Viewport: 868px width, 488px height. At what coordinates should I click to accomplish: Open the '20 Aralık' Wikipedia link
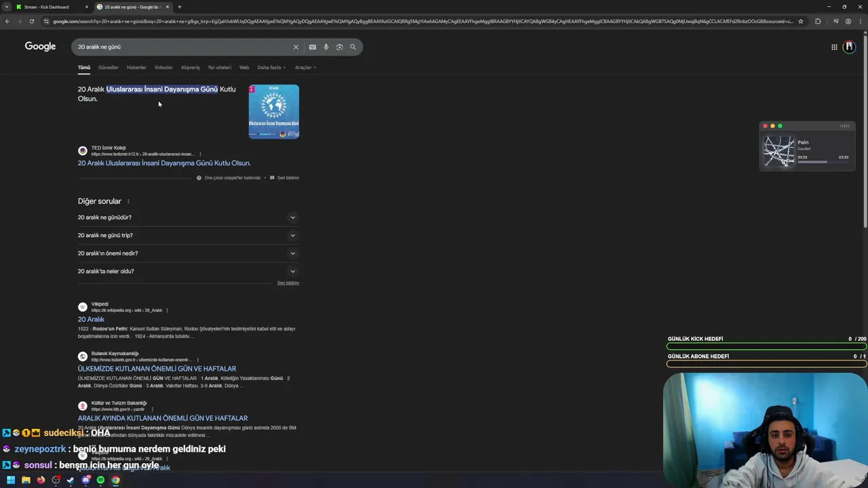[91, 319]
